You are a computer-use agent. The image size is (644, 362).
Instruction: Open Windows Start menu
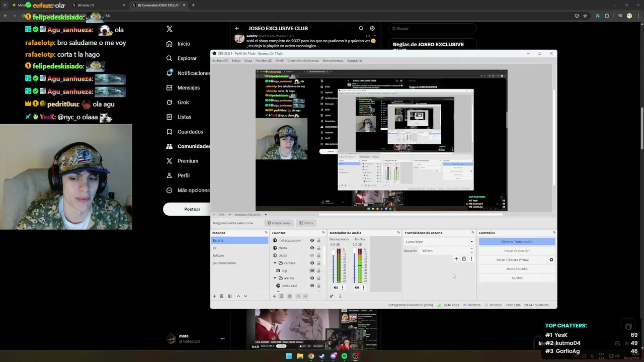click(x=289, y=356)
